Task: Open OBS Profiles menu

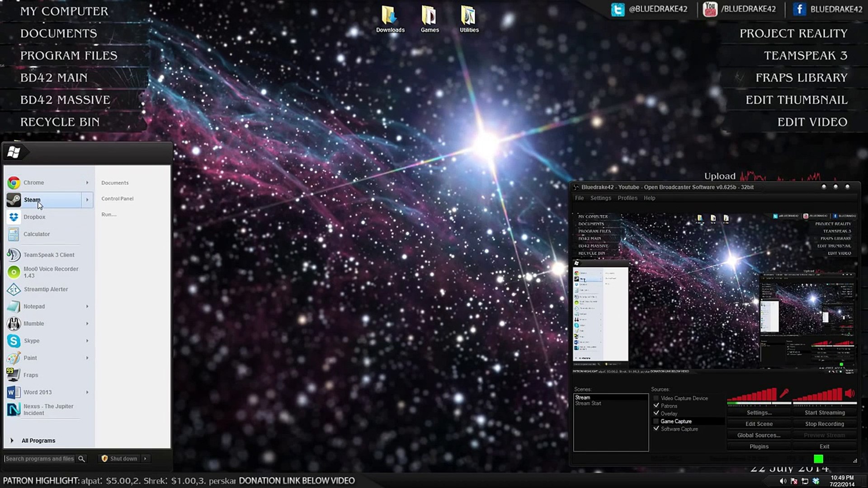Action: tap(627, 198)
